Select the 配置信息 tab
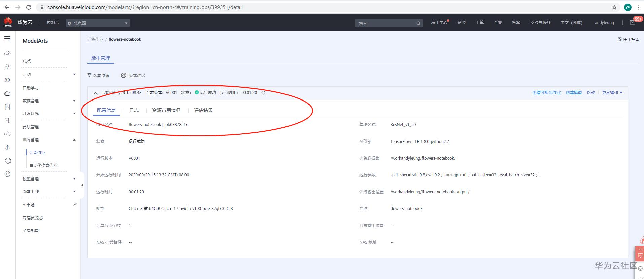The image size is (644, 279). click(x=106, y=110)
